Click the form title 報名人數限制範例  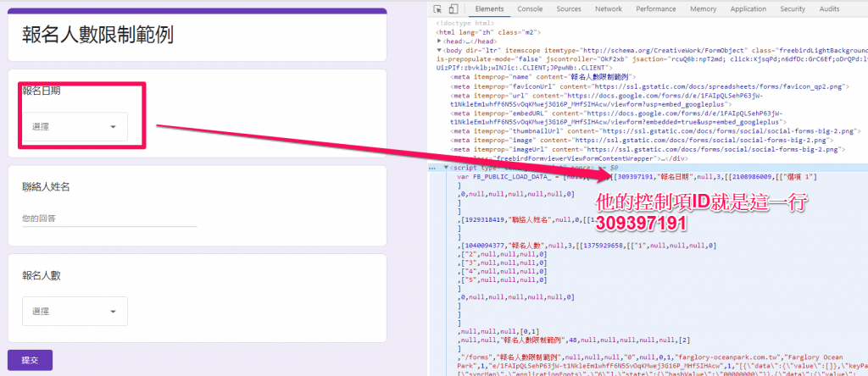[97, 35]
